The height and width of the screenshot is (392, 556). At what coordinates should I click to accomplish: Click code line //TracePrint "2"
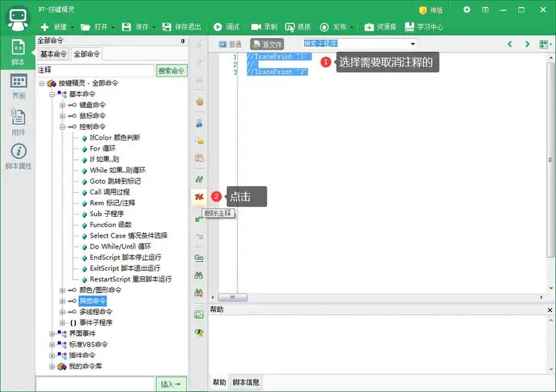tap(277, 72)
